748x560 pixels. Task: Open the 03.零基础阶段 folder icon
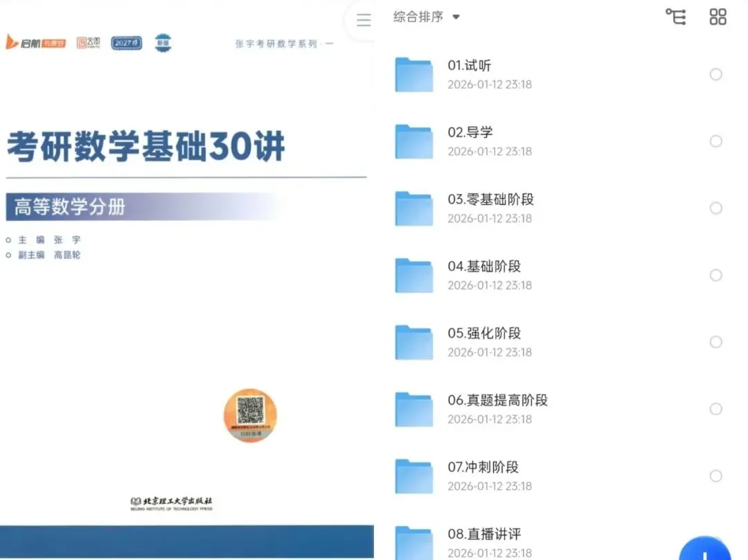[413, 208]
